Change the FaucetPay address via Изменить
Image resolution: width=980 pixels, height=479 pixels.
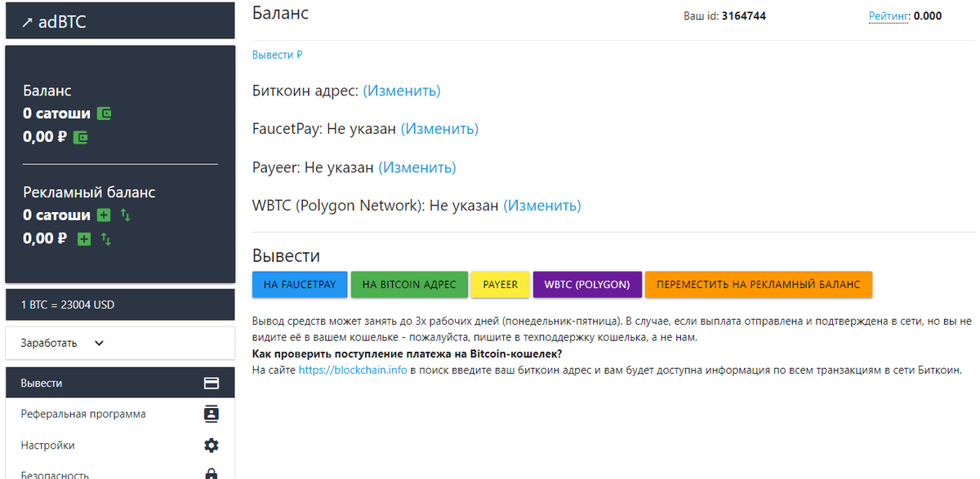coord(439,129)
